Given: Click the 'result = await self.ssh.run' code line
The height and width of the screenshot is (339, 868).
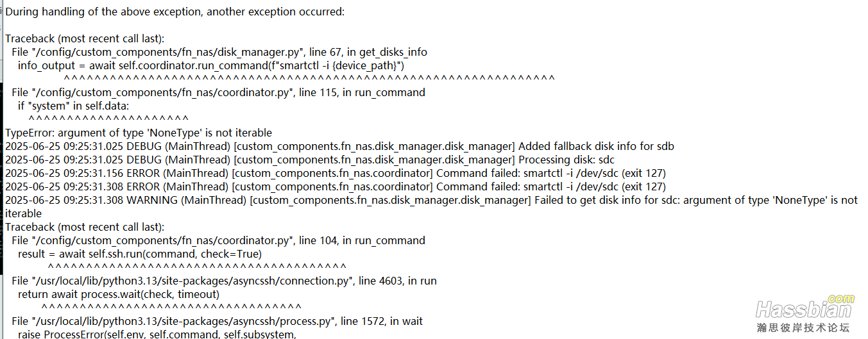Looking at the screenshot, I should coord(140,254).
